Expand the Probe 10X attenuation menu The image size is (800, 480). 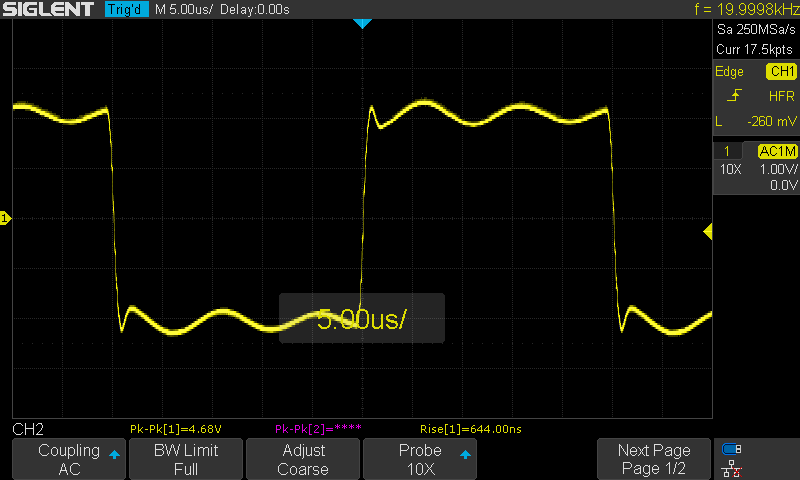coord(420,459)
